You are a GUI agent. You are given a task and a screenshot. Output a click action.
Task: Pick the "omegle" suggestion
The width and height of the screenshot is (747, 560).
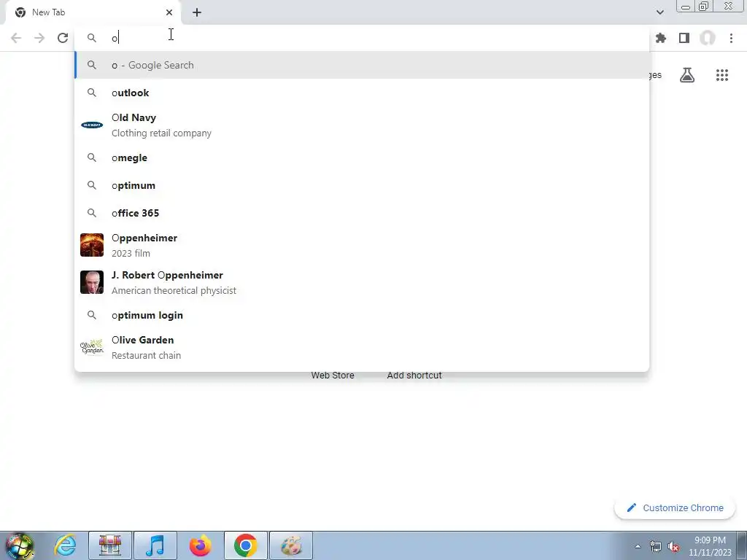(x=362, y=157)
